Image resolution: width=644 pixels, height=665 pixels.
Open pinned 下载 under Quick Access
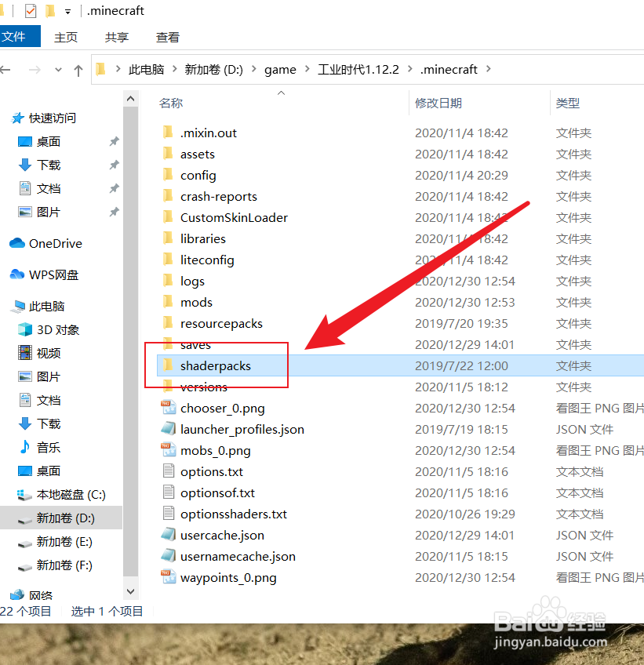point(49,165)
